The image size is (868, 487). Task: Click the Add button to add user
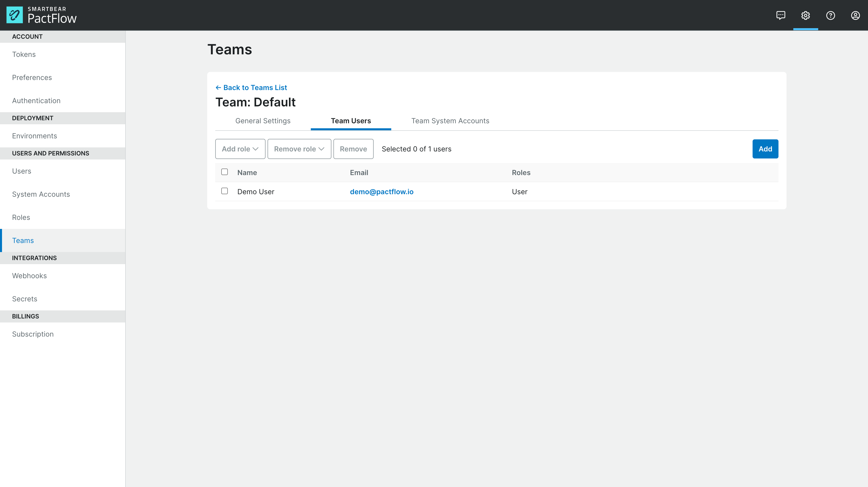pyautogui.click(x=765, y=148)
